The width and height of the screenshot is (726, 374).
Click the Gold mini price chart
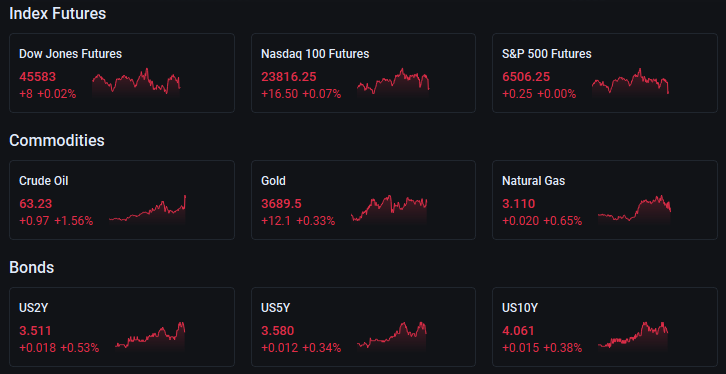389,210
